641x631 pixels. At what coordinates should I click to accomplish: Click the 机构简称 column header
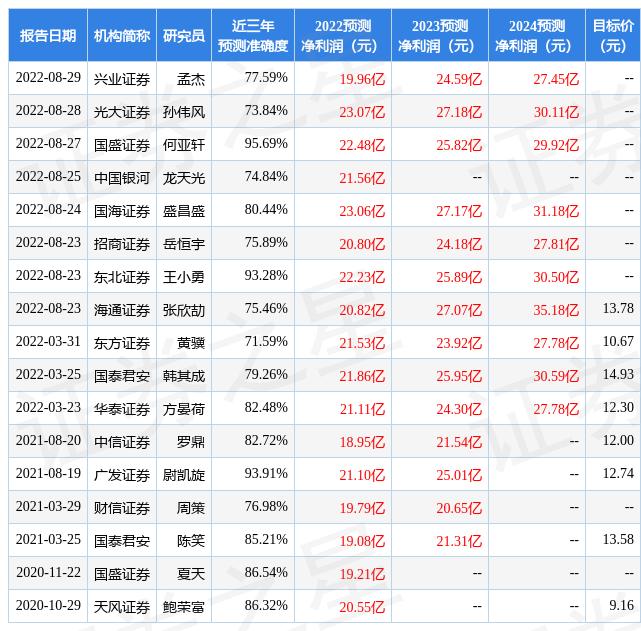click(121, 36)
